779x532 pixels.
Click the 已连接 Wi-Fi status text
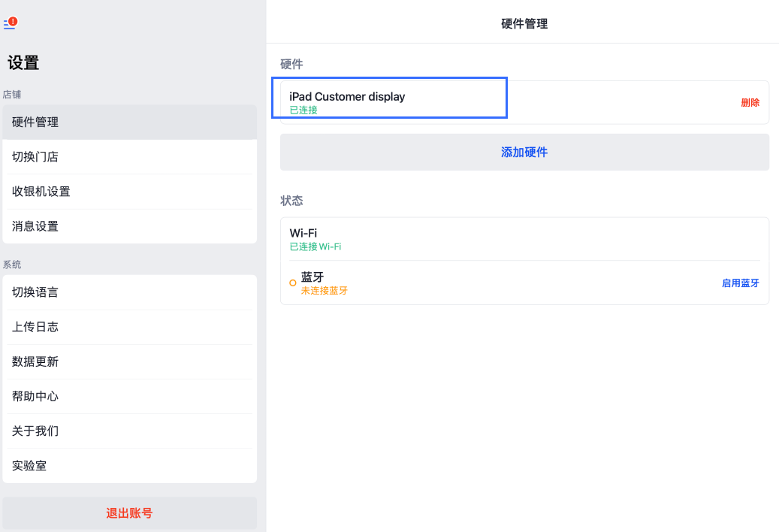pos(315,247)
